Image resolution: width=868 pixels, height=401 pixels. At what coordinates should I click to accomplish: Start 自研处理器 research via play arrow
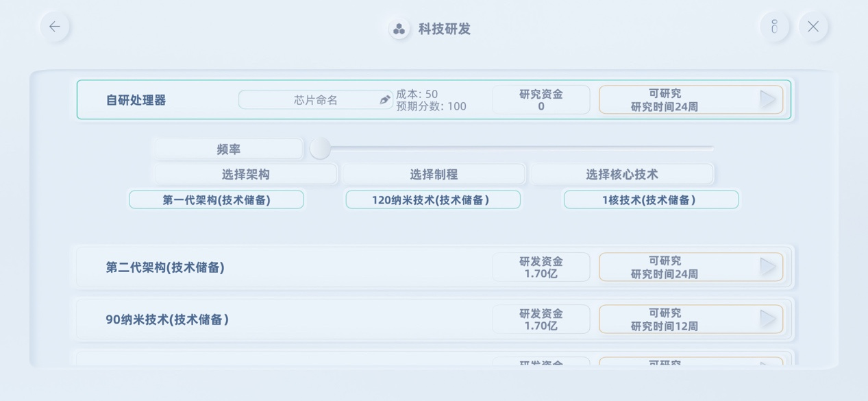768,99
